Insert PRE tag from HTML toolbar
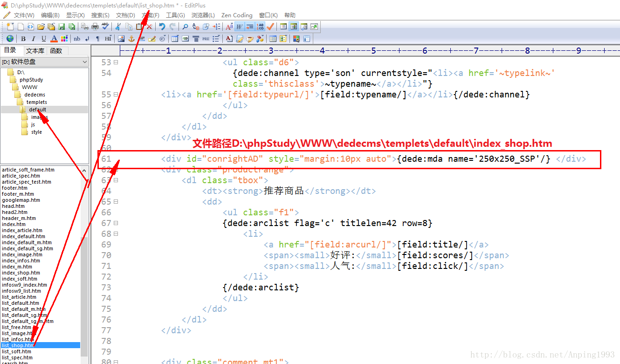Viewport: 620px width, 364px height. point(206,39)
